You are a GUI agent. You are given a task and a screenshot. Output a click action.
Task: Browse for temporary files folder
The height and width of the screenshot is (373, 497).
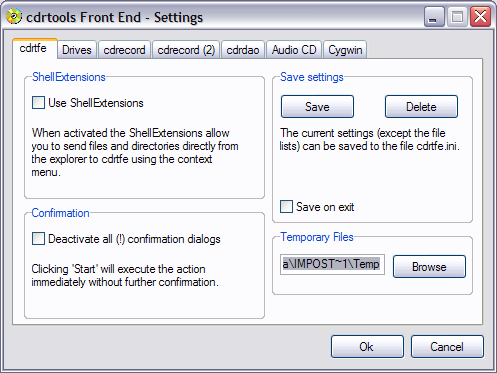(429, 267)
